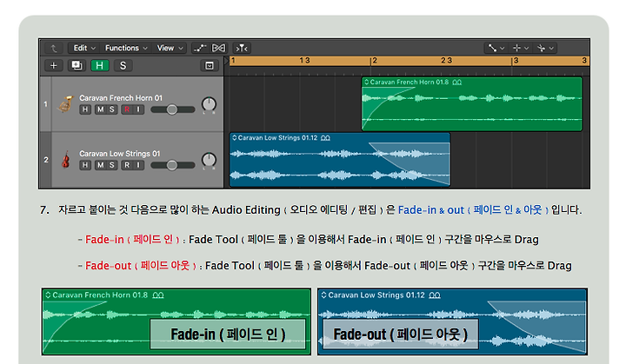Click bar 1 3 position in ruler
The width and height of the screenshot is (626, 364).
point(304,60)
